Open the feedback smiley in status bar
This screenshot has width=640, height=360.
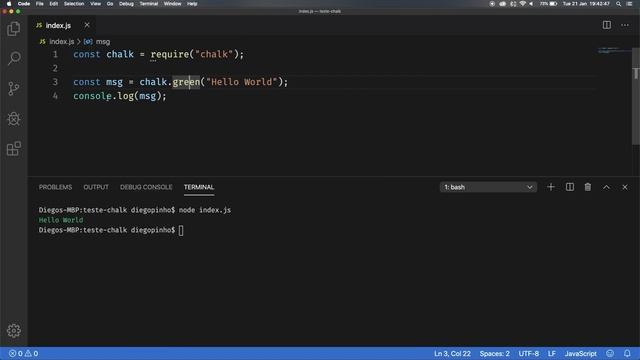(610, 353)
